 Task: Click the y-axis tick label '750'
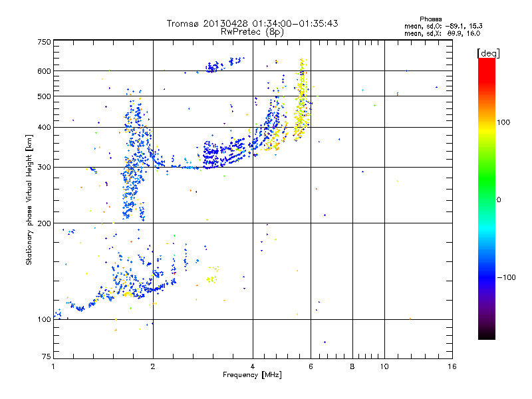pyautogui.click(x=44, y=42)
